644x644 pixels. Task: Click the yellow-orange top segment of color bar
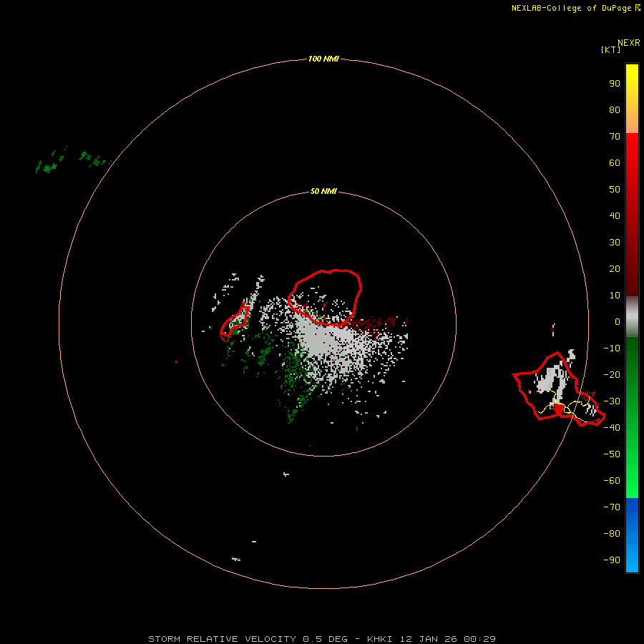click(632, 99)
